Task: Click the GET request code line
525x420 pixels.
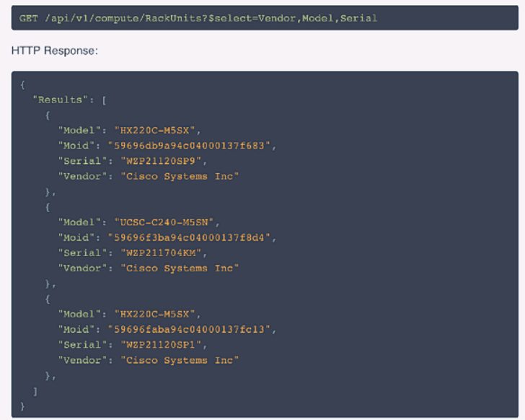Action: pyautogui.click(x=198, y=18)
